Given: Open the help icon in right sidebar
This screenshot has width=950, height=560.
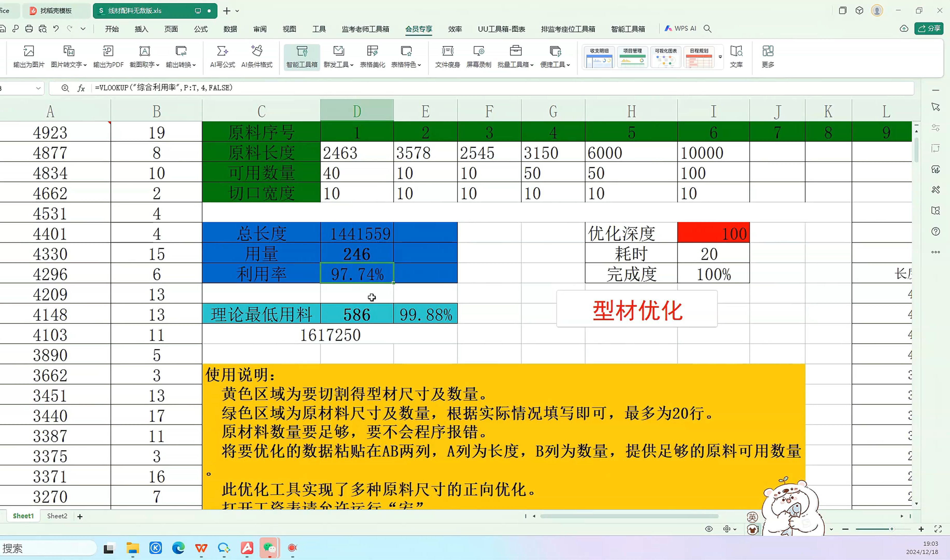Looking at the screenshot, I should point(935,231).
